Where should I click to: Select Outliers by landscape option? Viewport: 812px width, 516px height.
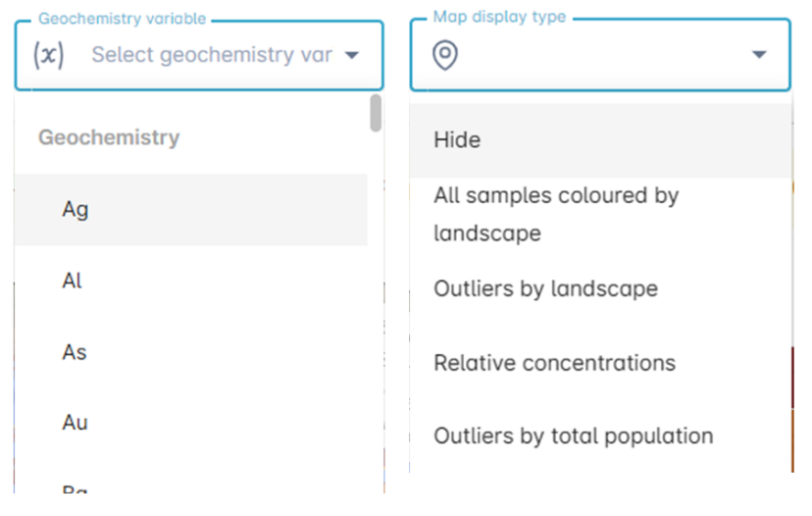[x=600, y=289]
